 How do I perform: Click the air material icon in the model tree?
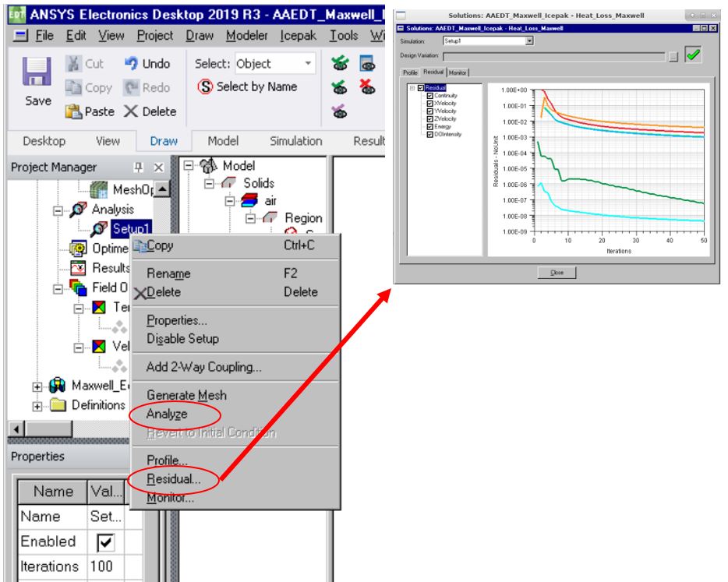point(249,200)
